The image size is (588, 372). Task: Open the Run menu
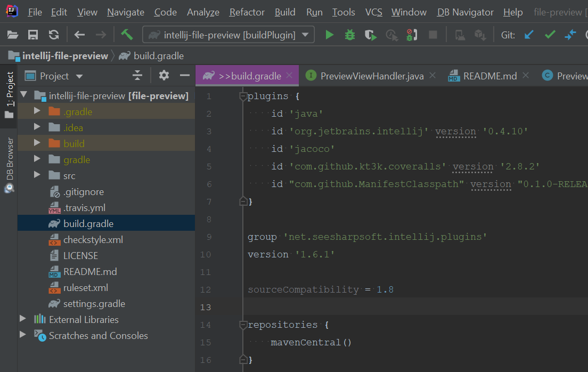click(314, 12)
